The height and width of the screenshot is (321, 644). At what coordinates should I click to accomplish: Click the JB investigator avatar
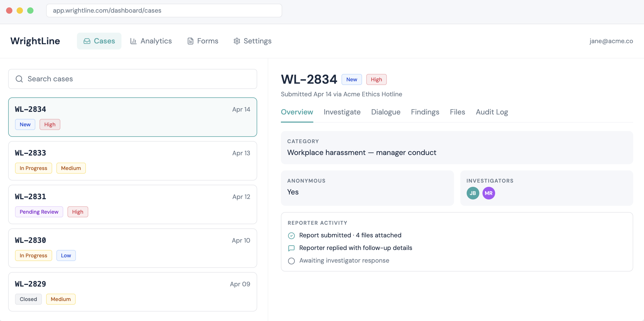473,193
